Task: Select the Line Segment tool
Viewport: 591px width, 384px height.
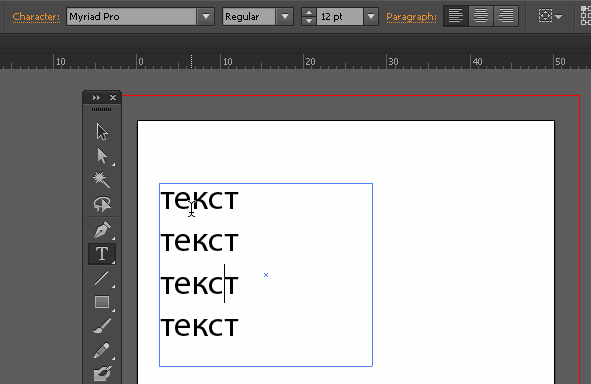Action: pyautogui.click(x=102, y=278)
